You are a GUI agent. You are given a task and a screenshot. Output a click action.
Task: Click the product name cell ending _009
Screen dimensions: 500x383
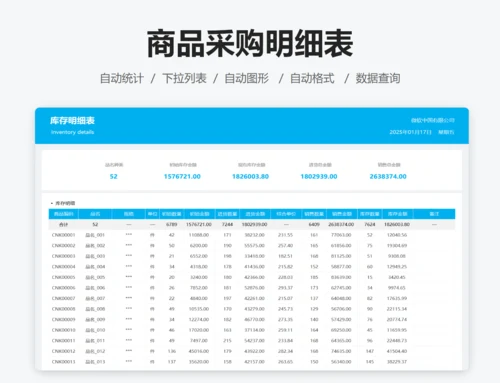95,319
